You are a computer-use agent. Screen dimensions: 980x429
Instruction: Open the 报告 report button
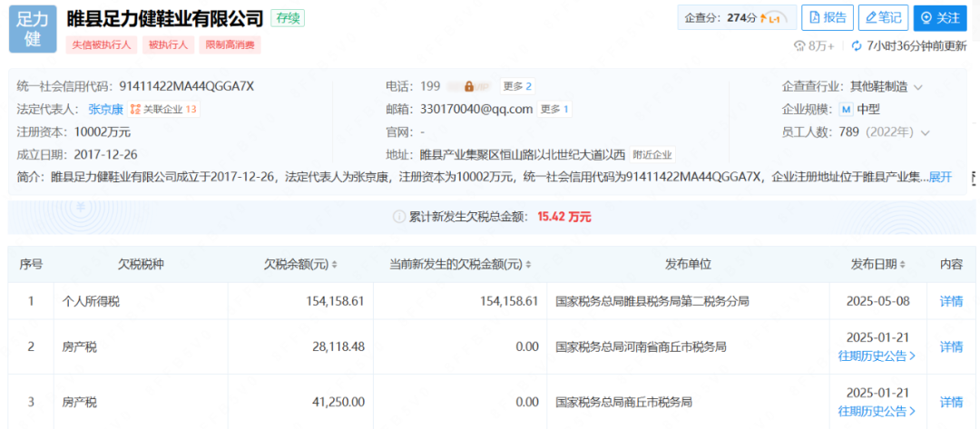click(x=827, y=17)
